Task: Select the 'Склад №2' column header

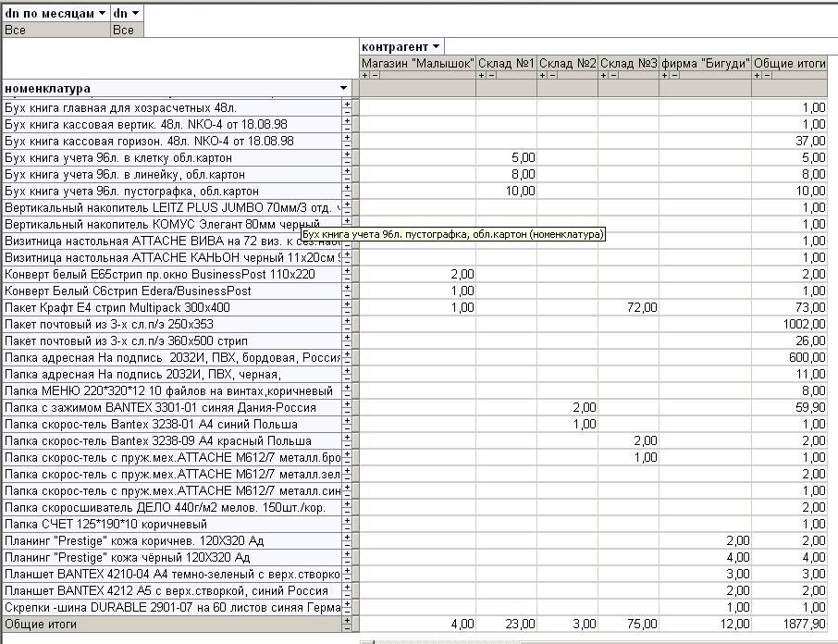Action: (567, 63)
